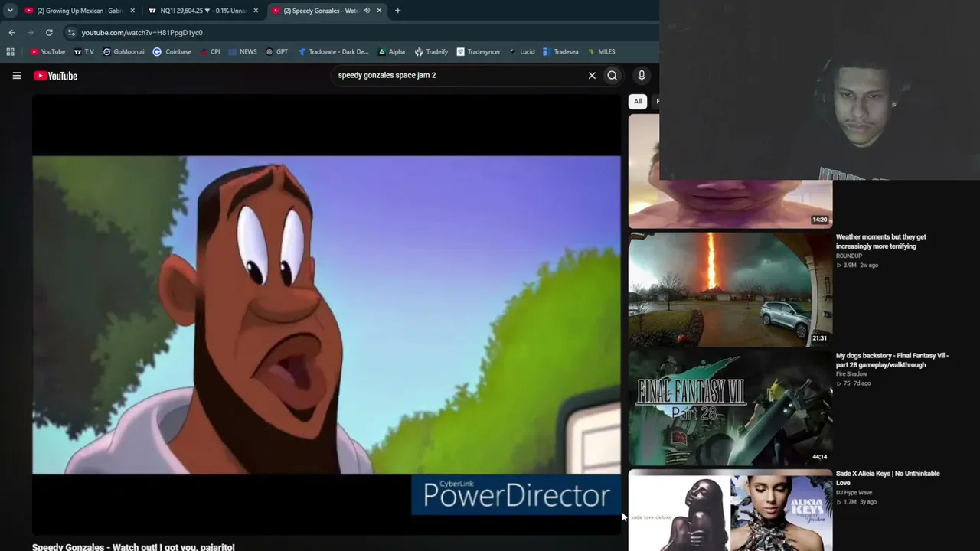This screenshot has width=980, height=551.
Task: Open the Tradeify bookmark
Action: pos(432,52)
